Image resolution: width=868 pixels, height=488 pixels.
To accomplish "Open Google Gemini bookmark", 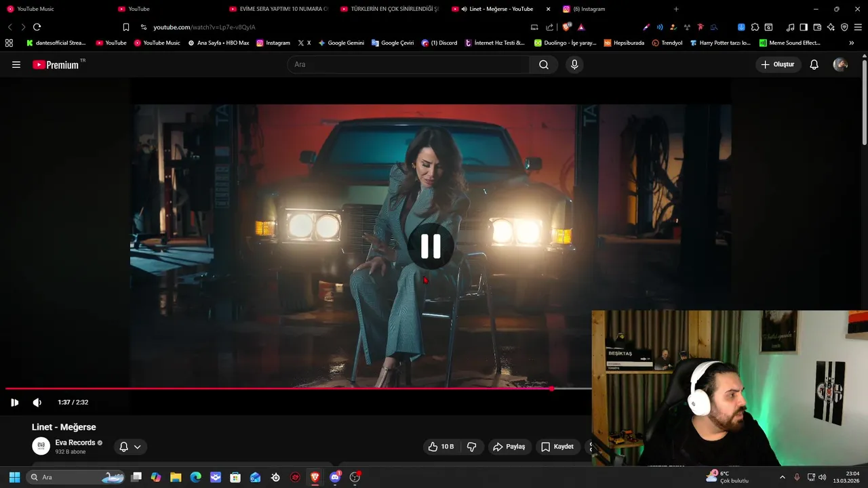I will [341, 43].
